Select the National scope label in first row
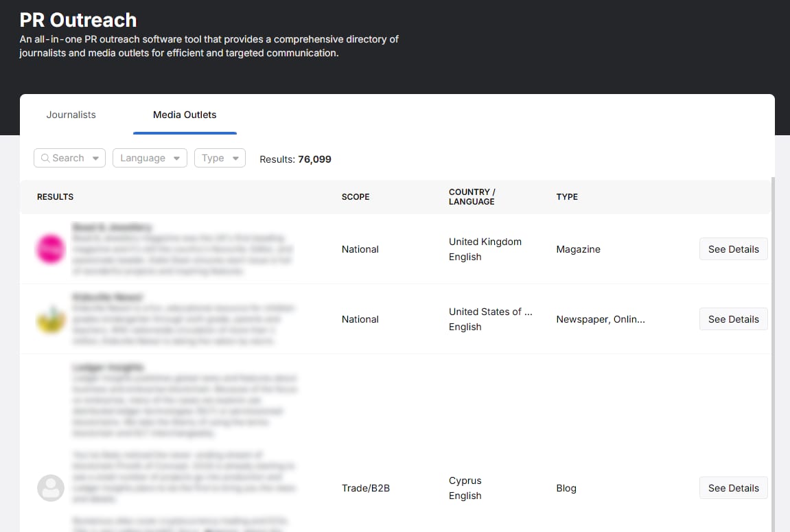 360,249
